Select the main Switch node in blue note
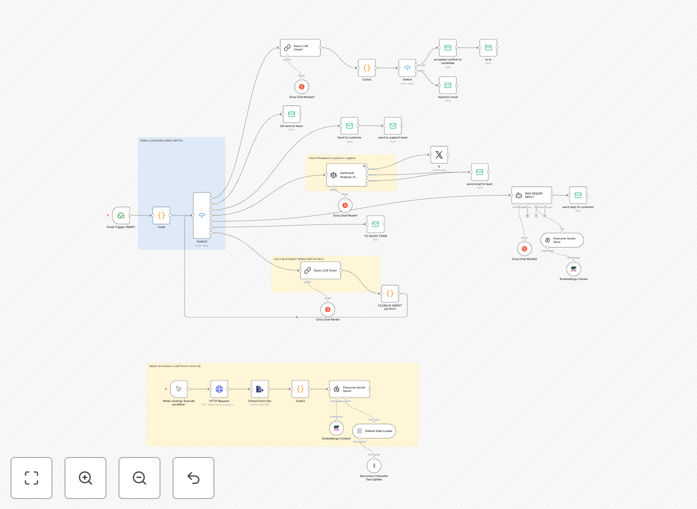697x509 pixels. (202, 216)
